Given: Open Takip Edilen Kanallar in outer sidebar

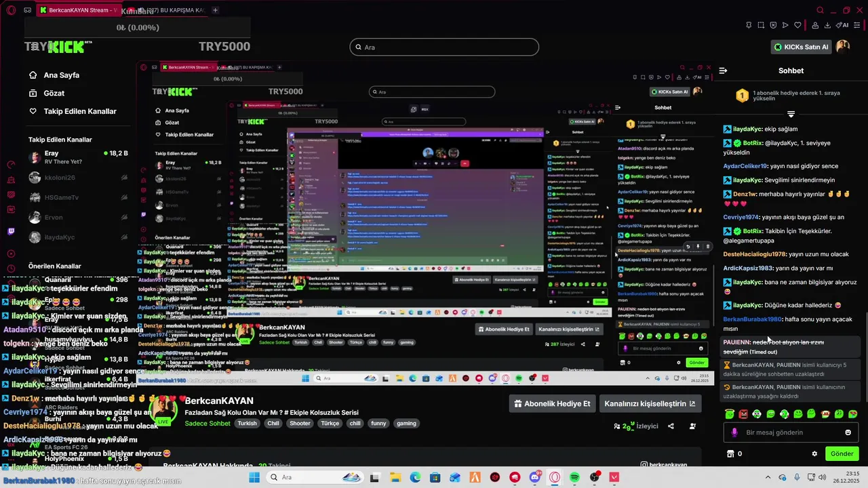Looking at the screenshot, I should (x=73, y=111).
